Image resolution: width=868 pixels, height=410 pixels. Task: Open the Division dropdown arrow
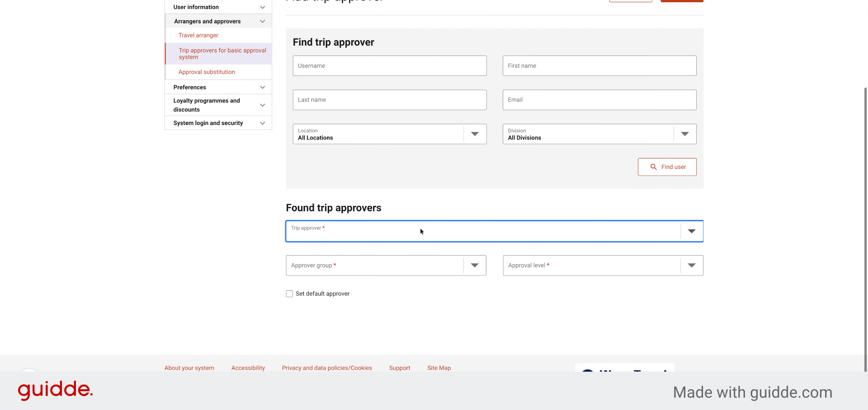[x=685, y=134]
